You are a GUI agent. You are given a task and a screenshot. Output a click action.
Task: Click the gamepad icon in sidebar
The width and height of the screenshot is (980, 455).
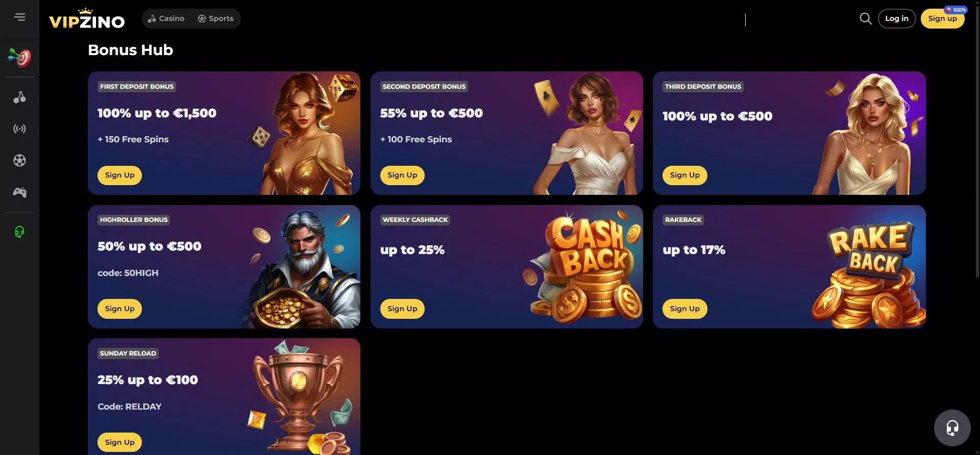(19, 192)
